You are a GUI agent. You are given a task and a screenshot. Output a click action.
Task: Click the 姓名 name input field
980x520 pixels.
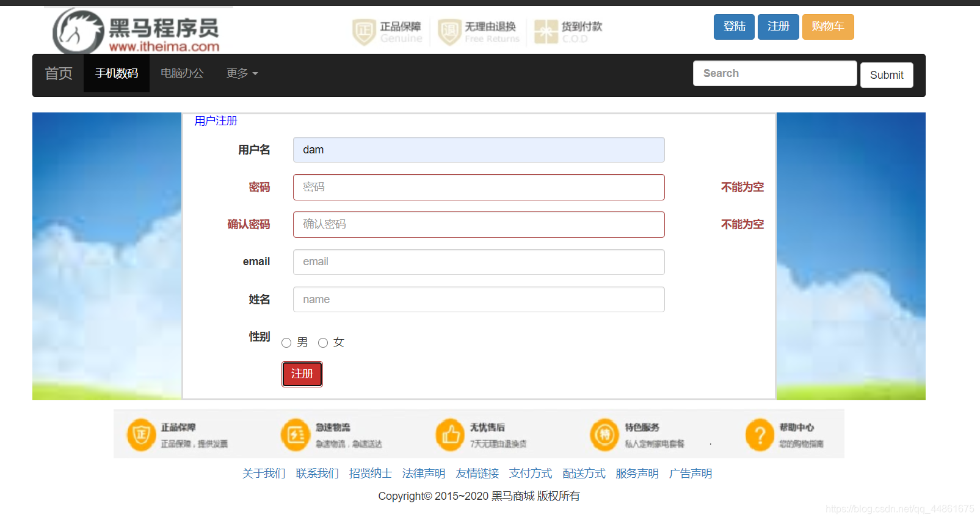click(x=479, y=299)
